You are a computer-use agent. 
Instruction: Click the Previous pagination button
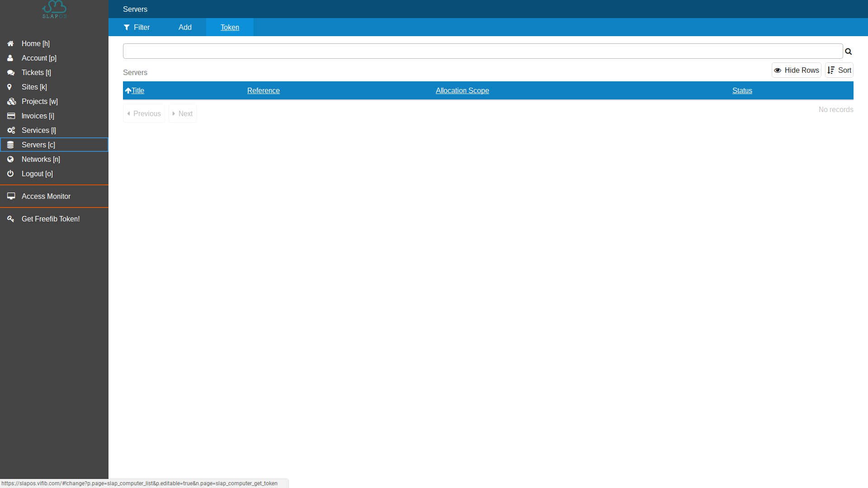point(144,114)
